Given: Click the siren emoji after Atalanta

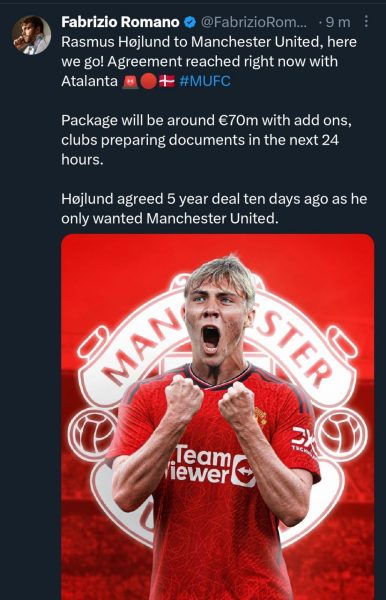Looking at the screenshot, I should pyautogui.click(x=130, y=81).
